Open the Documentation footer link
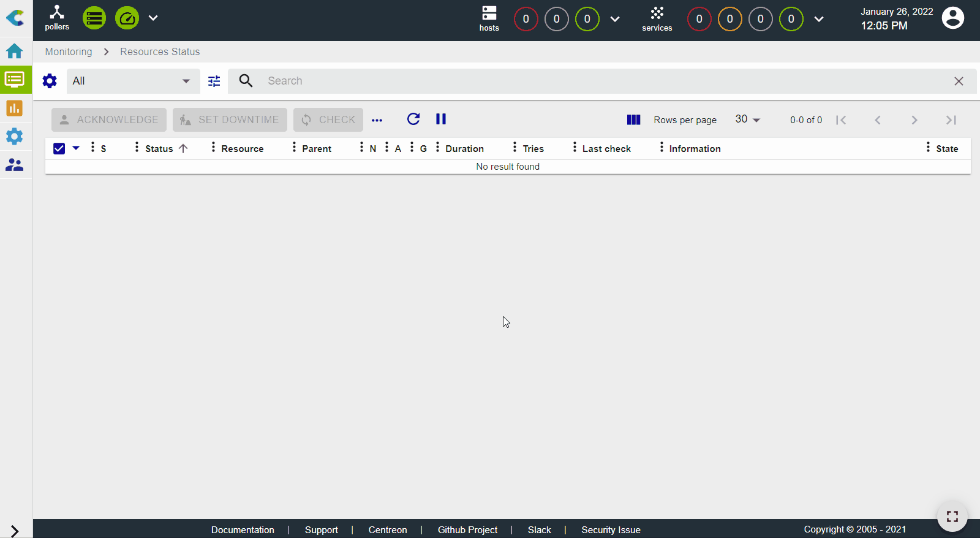Screen dimensions: 980x538 click(x=243, y=529)
